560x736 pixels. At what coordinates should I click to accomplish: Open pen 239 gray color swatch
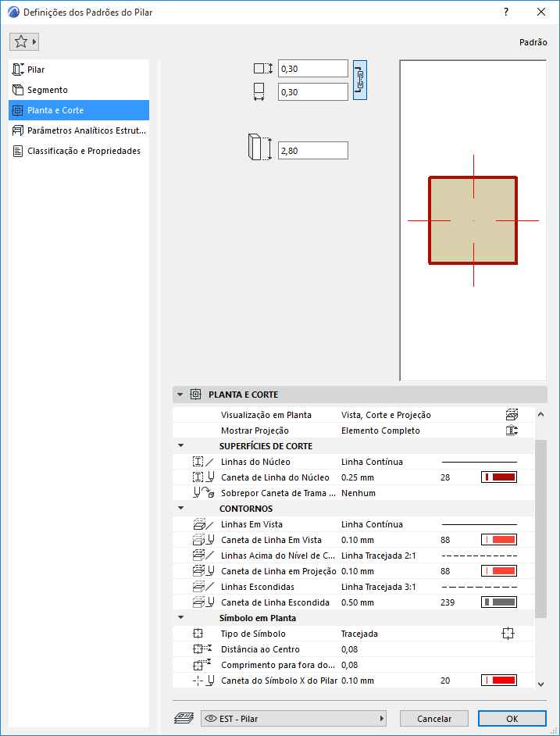[499, 602]
